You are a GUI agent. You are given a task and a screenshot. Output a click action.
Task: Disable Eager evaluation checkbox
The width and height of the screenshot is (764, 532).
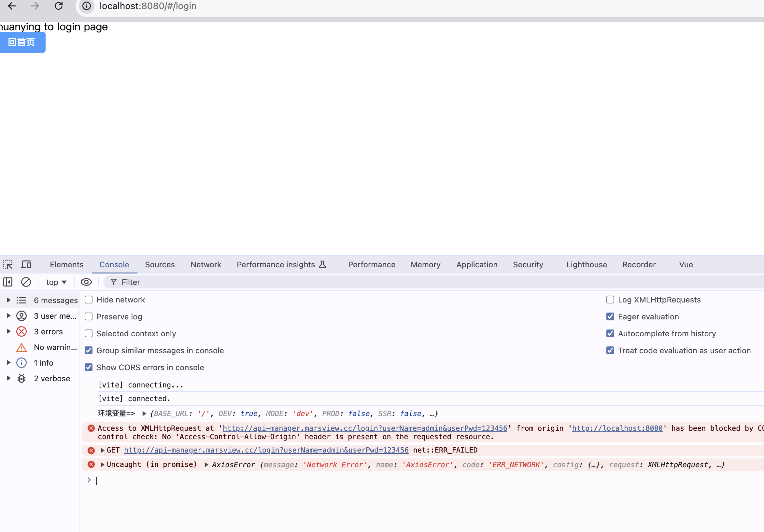point(611,317)
